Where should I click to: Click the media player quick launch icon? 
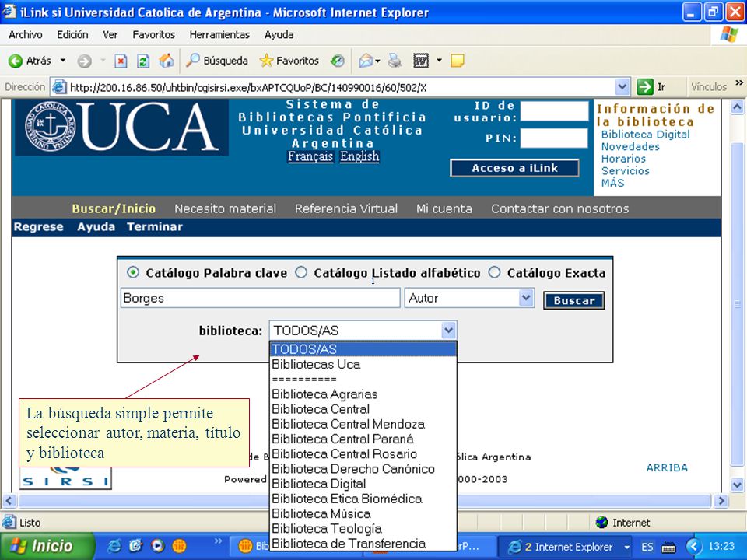pos(157,546)
